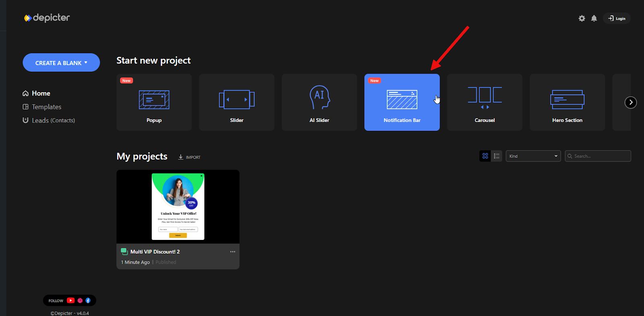Open the Facebook follow icon
644x316 pixels.
coord(88,301)
